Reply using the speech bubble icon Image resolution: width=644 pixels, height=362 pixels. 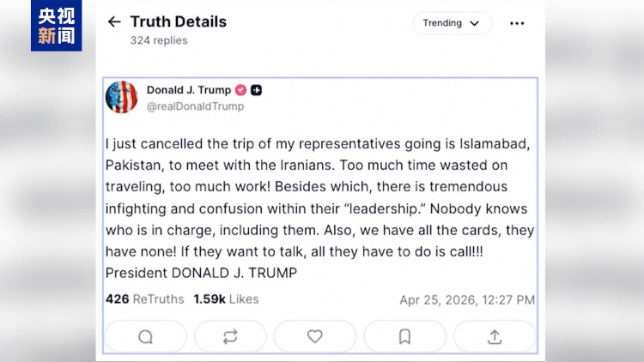click(145, 337)
